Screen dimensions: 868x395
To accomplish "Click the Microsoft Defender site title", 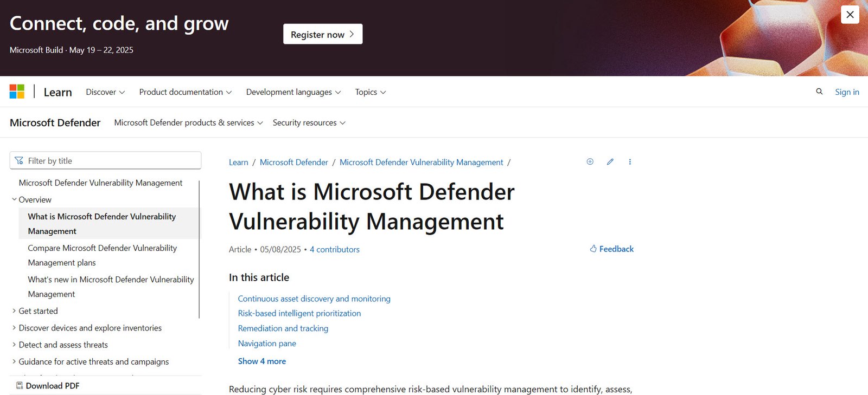I will (x=55, y=122).
